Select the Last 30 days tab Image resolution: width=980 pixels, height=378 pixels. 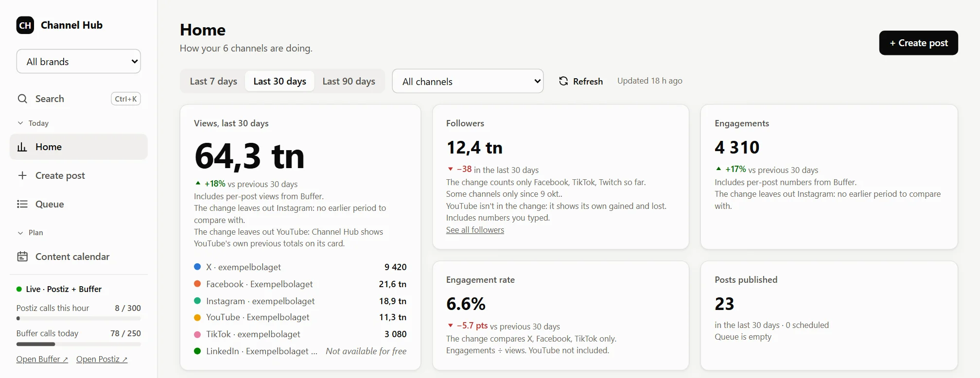[280, 81]
